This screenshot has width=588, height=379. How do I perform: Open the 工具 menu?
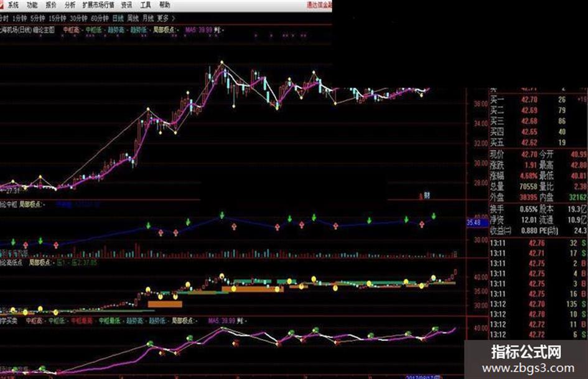[146, 5]
